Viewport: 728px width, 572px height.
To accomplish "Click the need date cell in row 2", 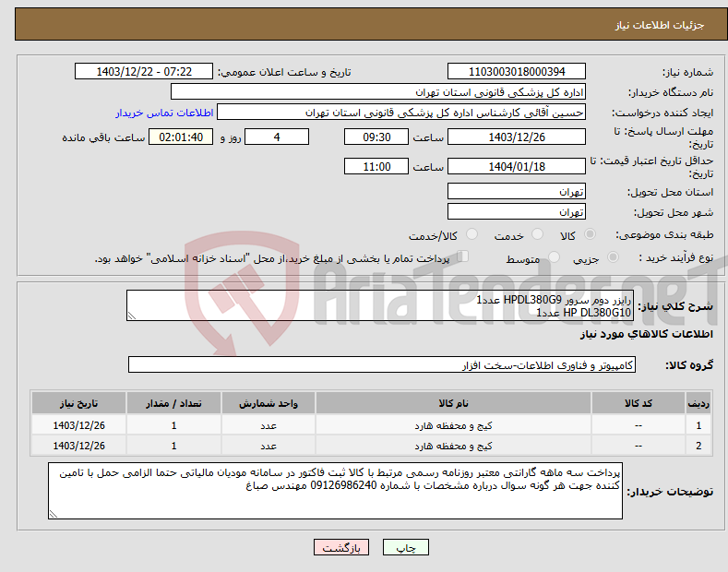I will tap(79, 446).
